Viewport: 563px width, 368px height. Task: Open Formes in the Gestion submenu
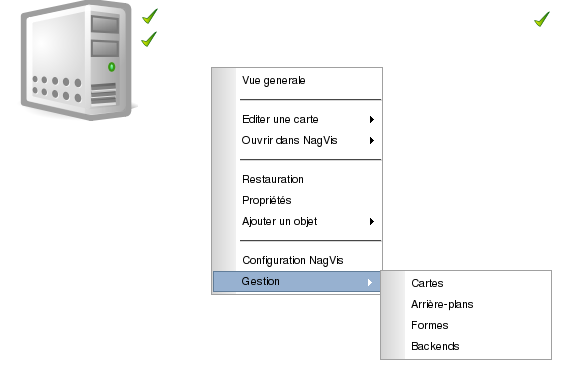click(429, 325)
